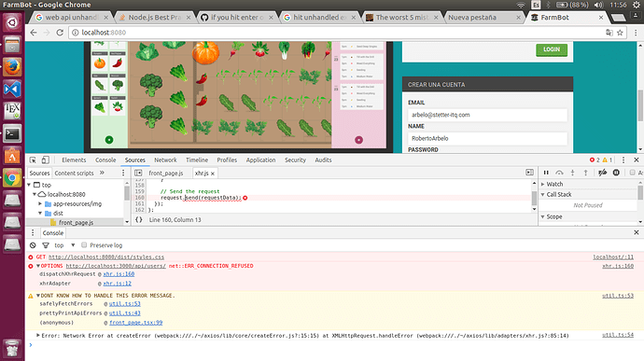The image size is (644, 361).
Task: Click the step out debugger icon
Action: (586, 173)
